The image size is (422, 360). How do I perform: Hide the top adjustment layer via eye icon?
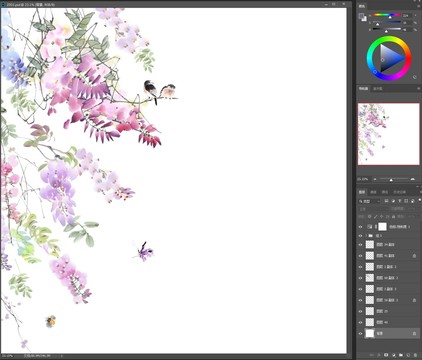click(x=360, y=227)
